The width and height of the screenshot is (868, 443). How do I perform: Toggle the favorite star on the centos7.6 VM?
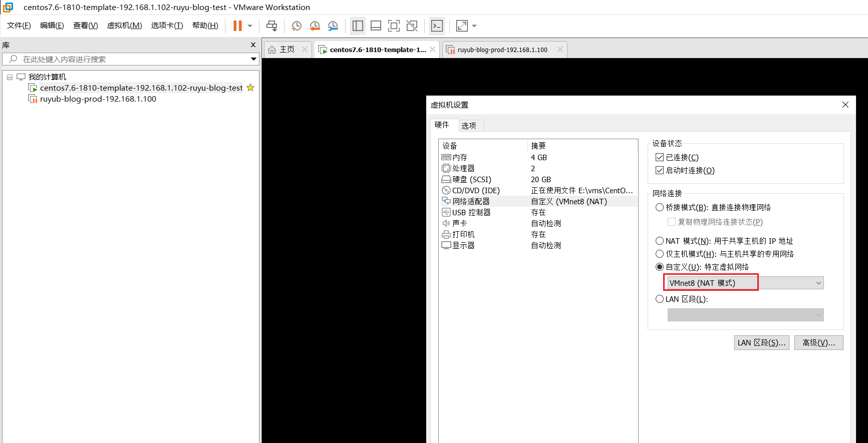click(250, 88)
